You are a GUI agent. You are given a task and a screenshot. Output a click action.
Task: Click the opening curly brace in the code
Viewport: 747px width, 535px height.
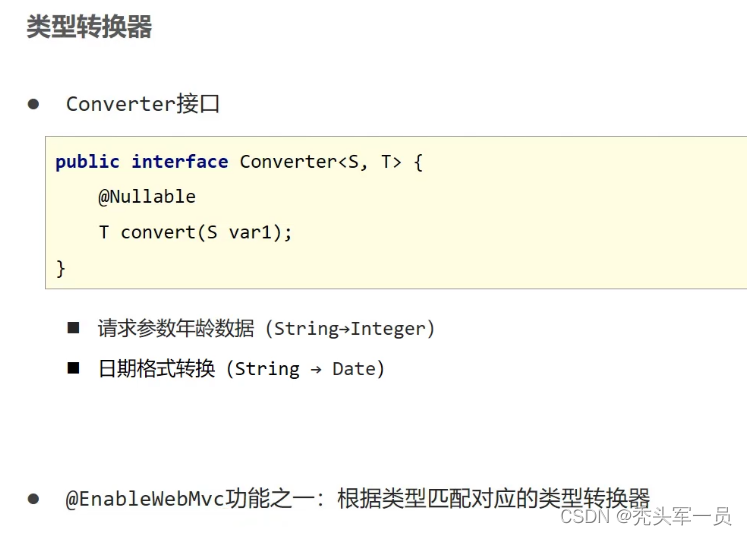point(418,162)
